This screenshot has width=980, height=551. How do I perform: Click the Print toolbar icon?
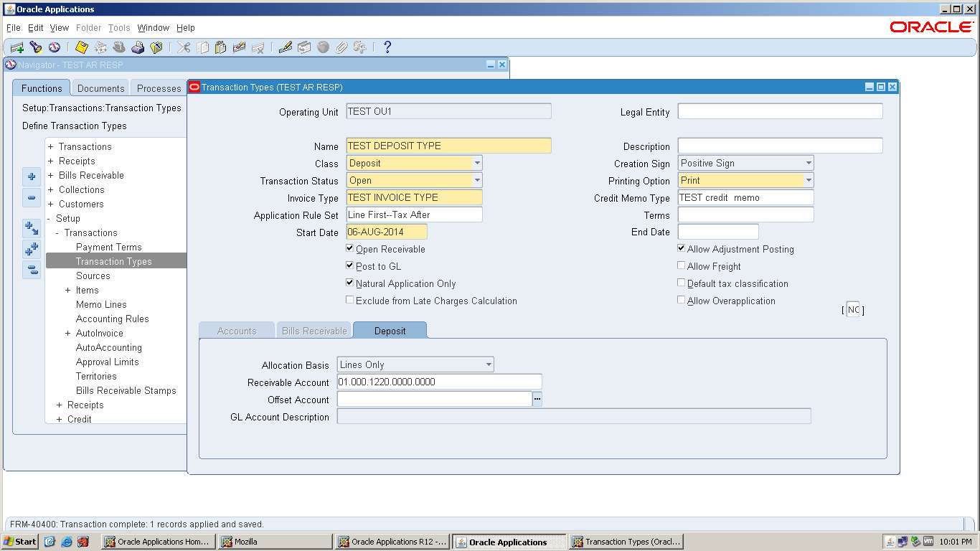[138, 47]
